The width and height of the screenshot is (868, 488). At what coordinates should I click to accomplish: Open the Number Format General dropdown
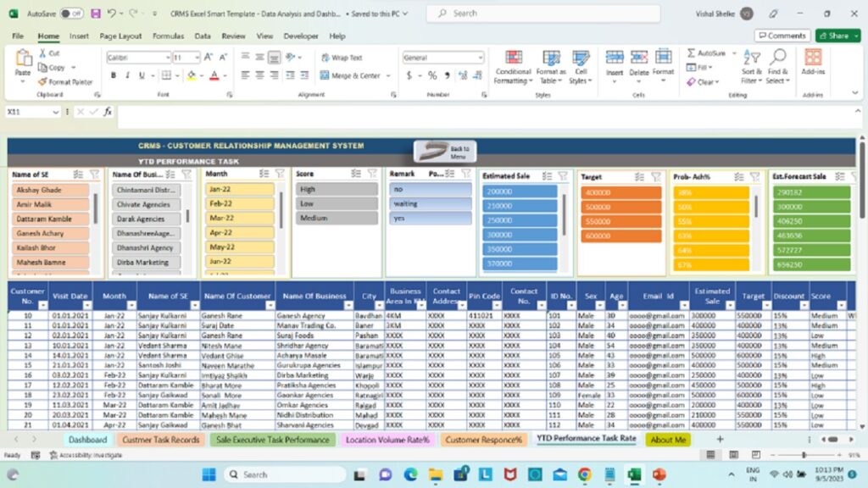480,58
